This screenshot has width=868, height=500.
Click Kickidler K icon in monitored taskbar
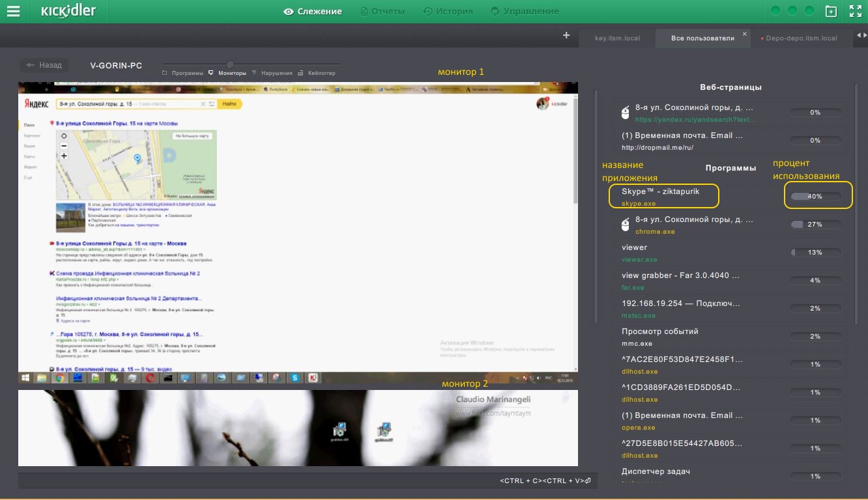312,378
